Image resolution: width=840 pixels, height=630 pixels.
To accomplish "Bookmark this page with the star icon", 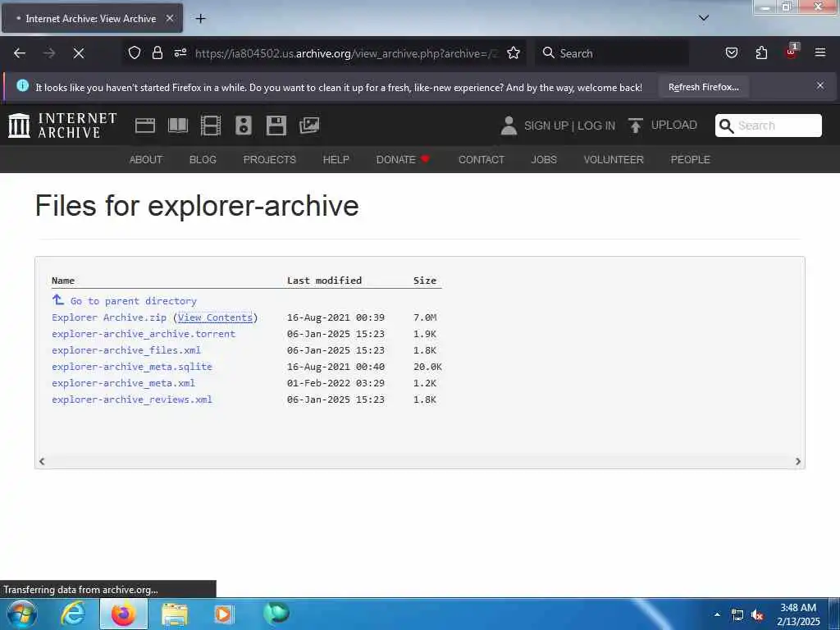I will (x=514, y=52).
